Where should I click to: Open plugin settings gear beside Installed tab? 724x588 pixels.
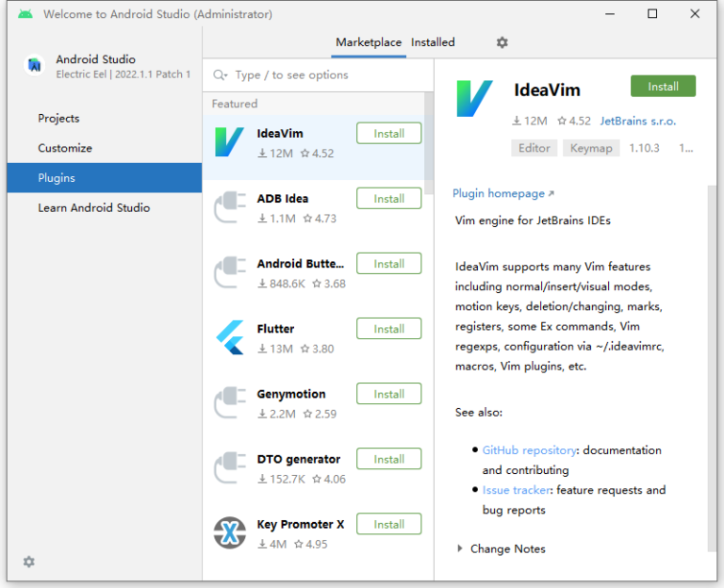[x=502, y=42]
